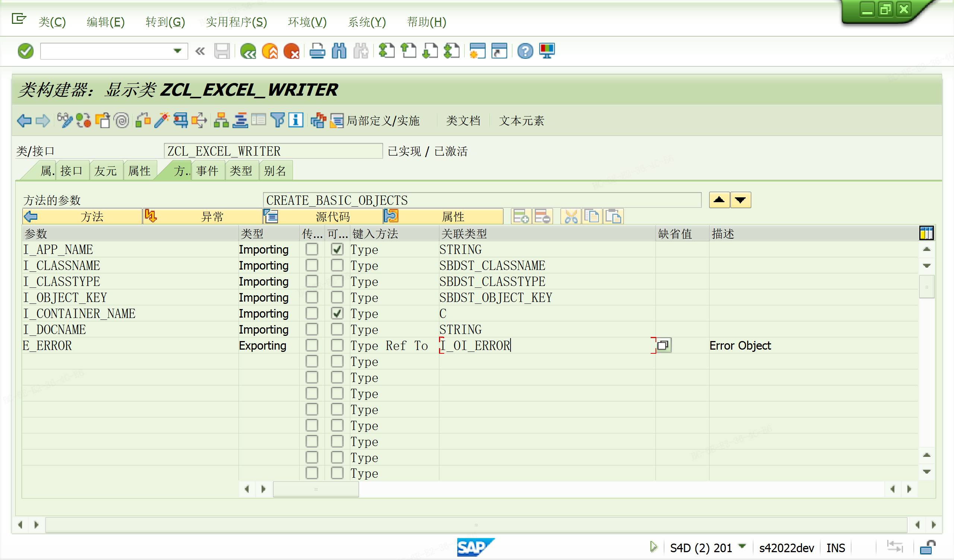954x560 pixels.
Task: Toggle the optional checkbox for I_APP_NAME
Action: pyautogui.click(x=337, y=249)
